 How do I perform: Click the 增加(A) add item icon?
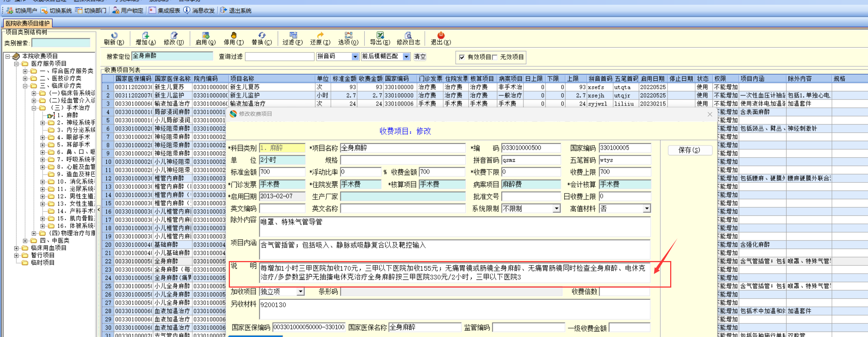click(146, 35)
